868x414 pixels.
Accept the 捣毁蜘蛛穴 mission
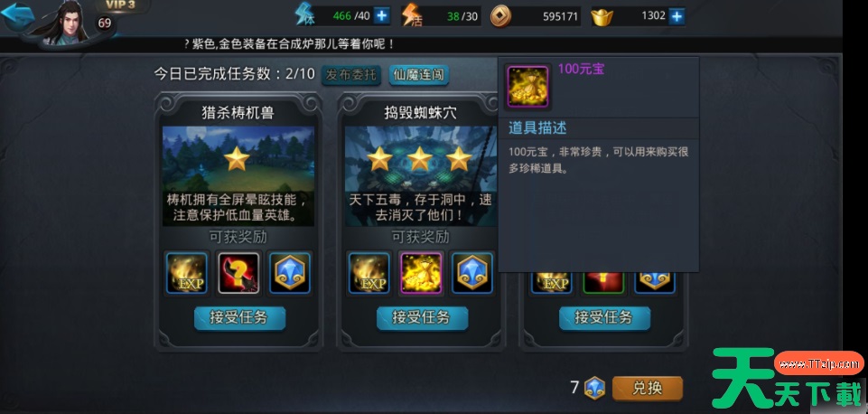click(x=423, y=318)
